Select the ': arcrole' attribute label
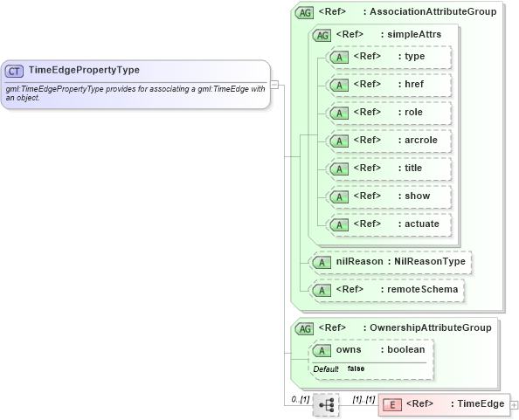This screenshot has height=420, width=519. [x=418, y=140]
